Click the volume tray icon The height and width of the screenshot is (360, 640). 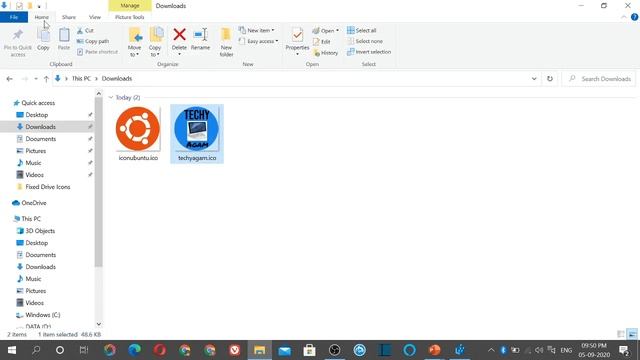(x=539, y=350)
